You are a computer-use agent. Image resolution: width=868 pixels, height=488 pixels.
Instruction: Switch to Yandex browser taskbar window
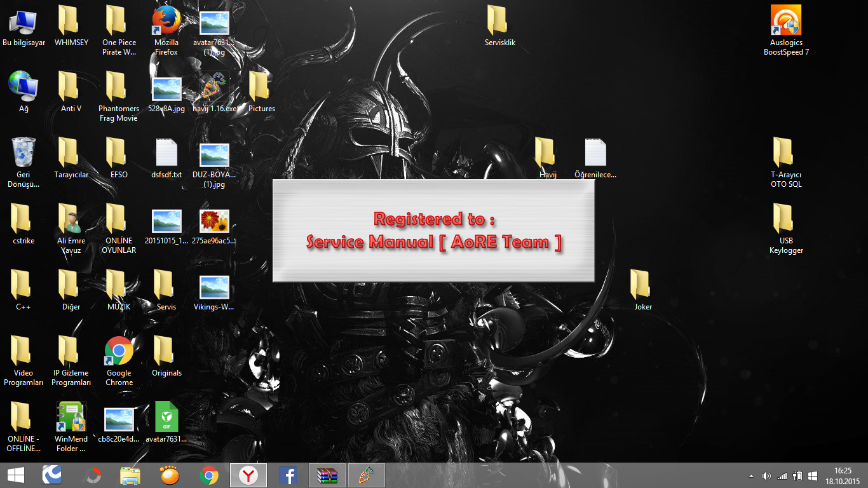click(x=248, y=475)
